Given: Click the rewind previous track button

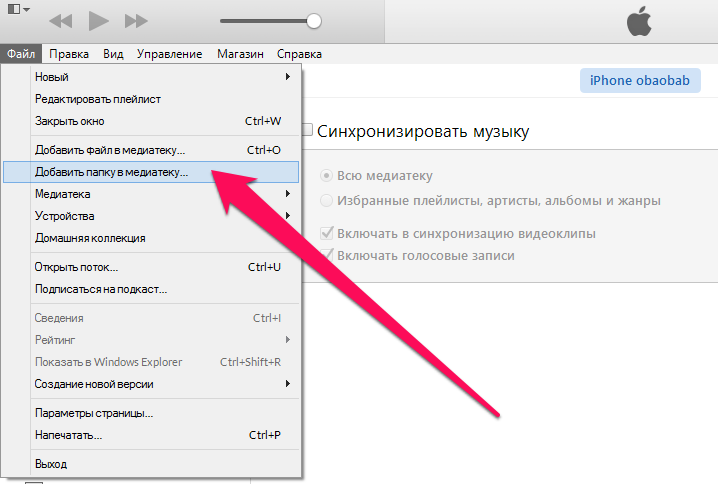Looking at the screenshot, I should click(61, 20).
